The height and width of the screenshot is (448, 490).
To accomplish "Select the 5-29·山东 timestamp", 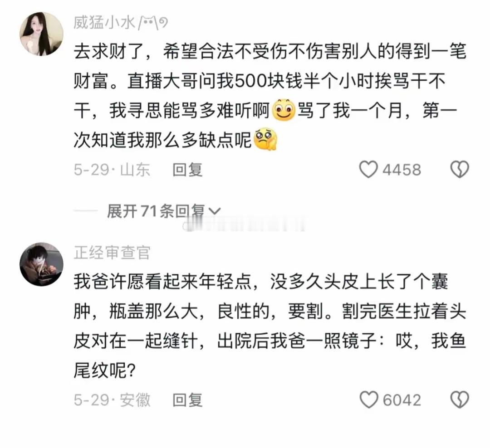I will [112, 170].
